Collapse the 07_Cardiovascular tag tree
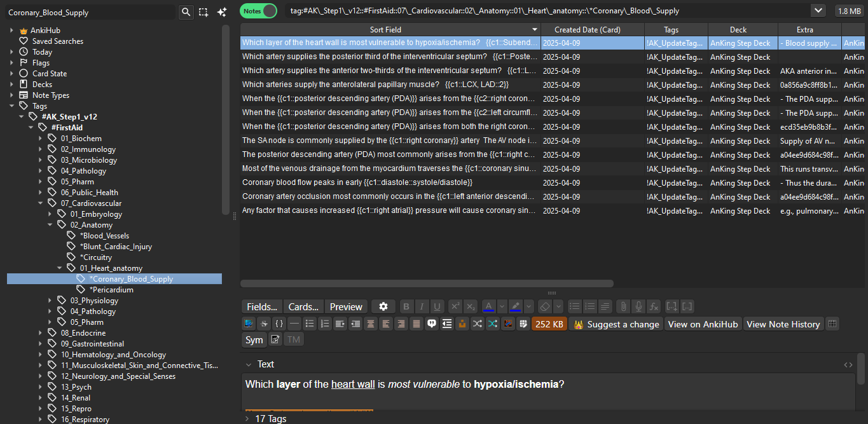868x424 pixels. tap(41, 203)
